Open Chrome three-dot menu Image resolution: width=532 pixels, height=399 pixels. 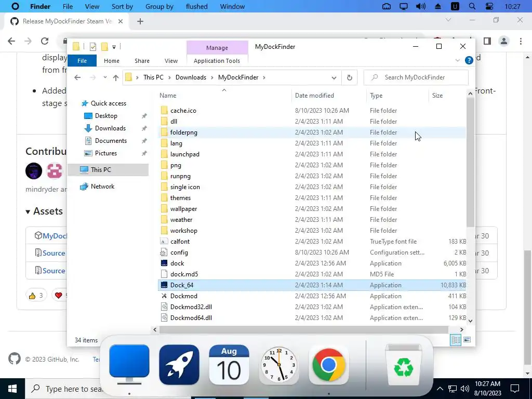click(521, 41)
